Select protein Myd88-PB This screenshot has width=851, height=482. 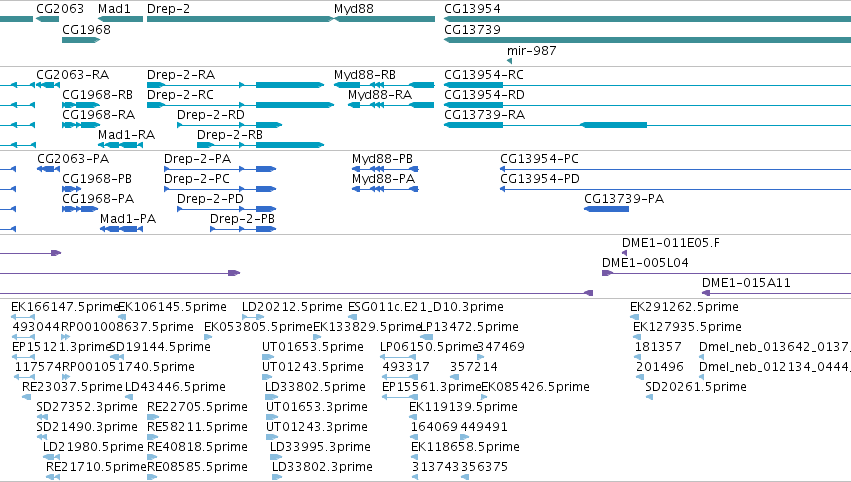(x=382, y=158)
